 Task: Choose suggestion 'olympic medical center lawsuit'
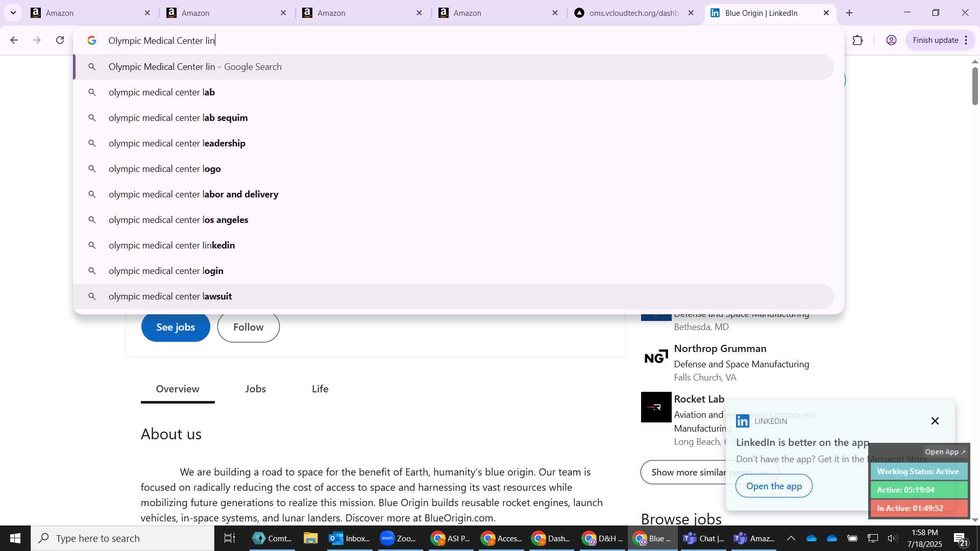click(454, 296)
